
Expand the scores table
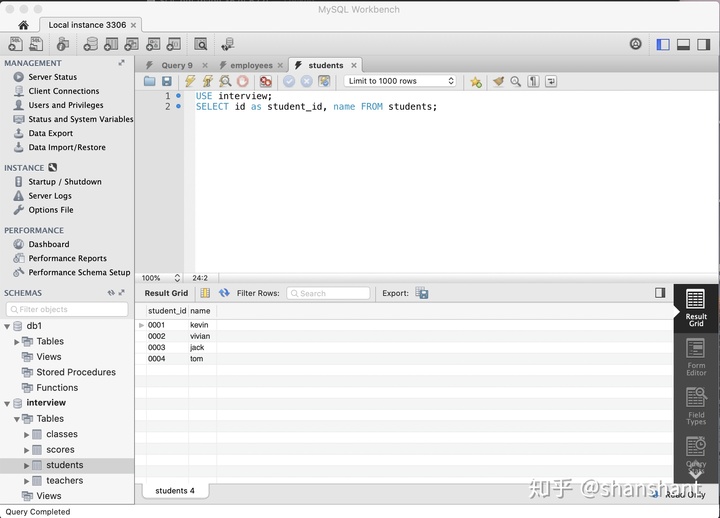pyautogui.click(x=26, y=450)
